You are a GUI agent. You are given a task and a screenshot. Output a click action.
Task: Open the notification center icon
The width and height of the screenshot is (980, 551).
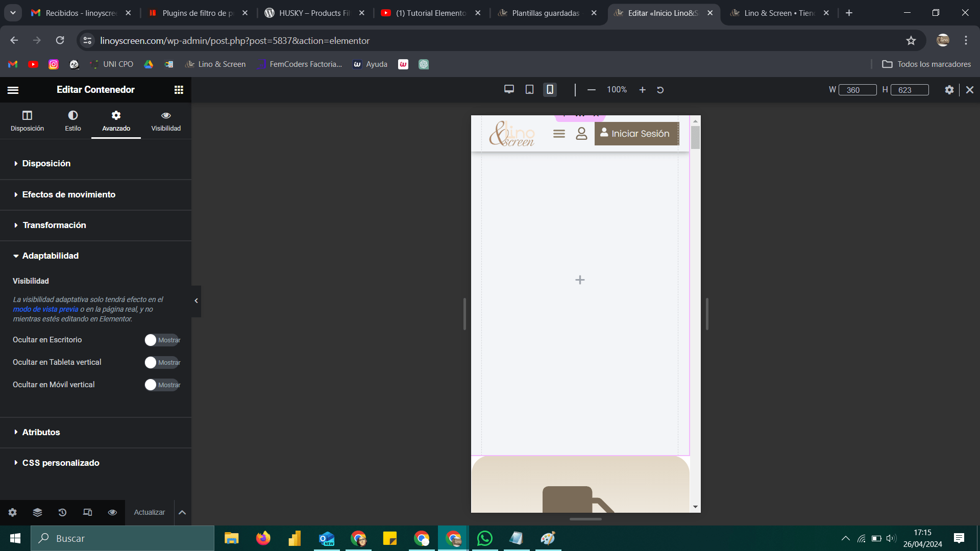(x=959, y=538)
